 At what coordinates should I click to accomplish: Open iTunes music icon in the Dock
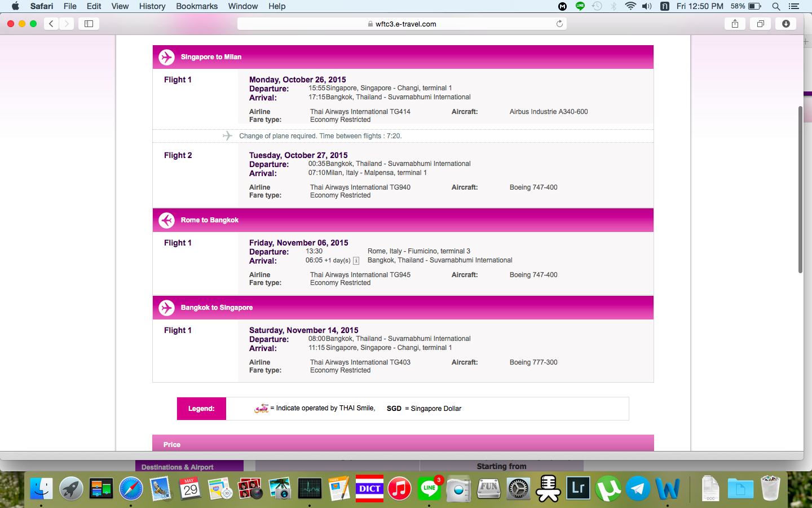point(399,489)
